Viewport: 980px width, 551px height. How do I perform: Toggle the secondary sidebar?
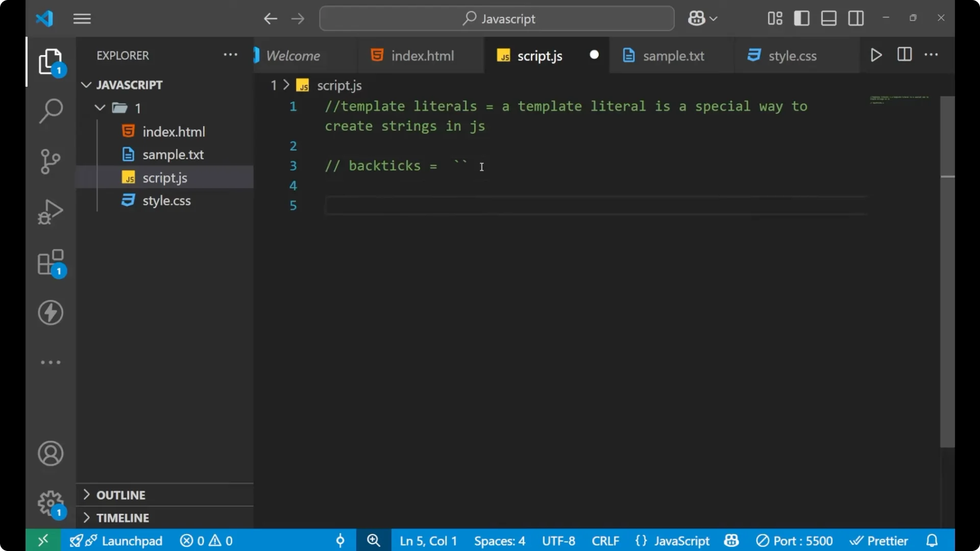click(855, 18)
